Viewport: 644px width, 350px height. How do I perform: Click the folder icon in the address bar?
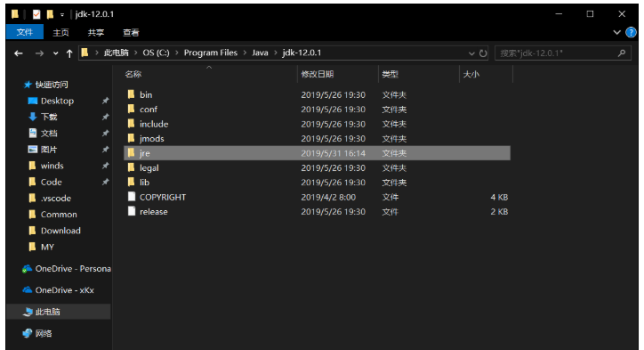[85, 53]
